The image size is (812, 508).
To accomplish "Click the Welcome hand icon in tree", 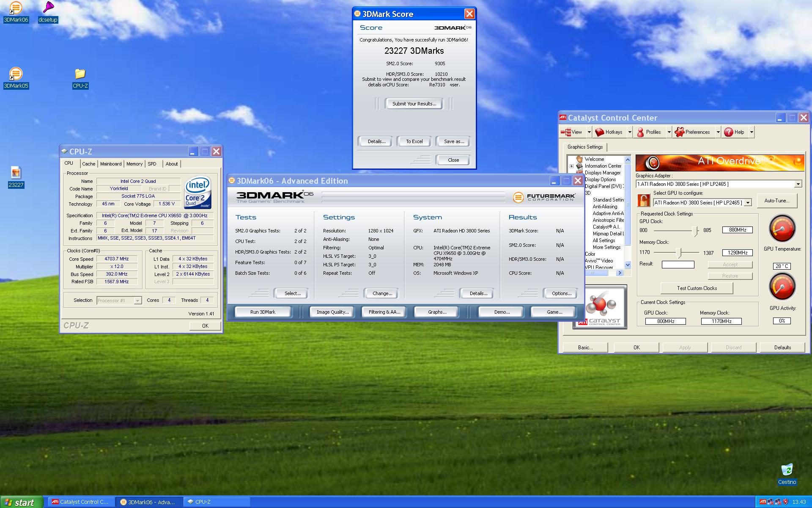I will coord(579,159).
